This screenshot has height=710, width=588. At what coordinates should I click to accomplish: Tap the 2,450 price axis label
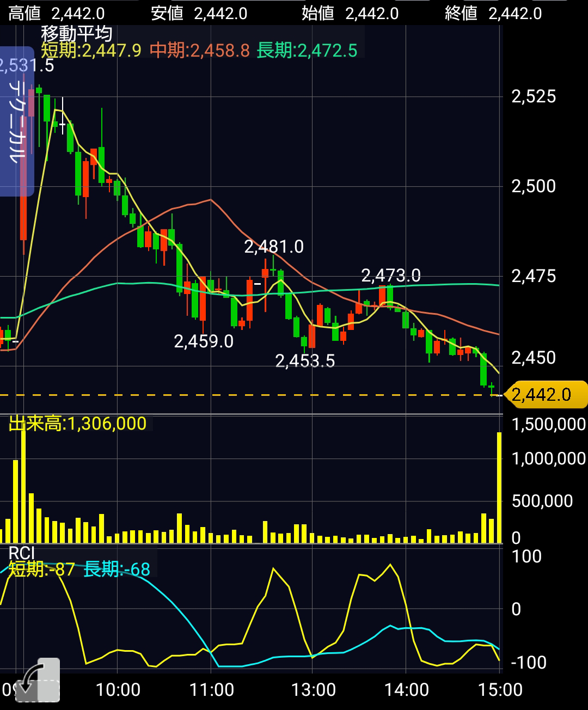[x=534, y=358]
